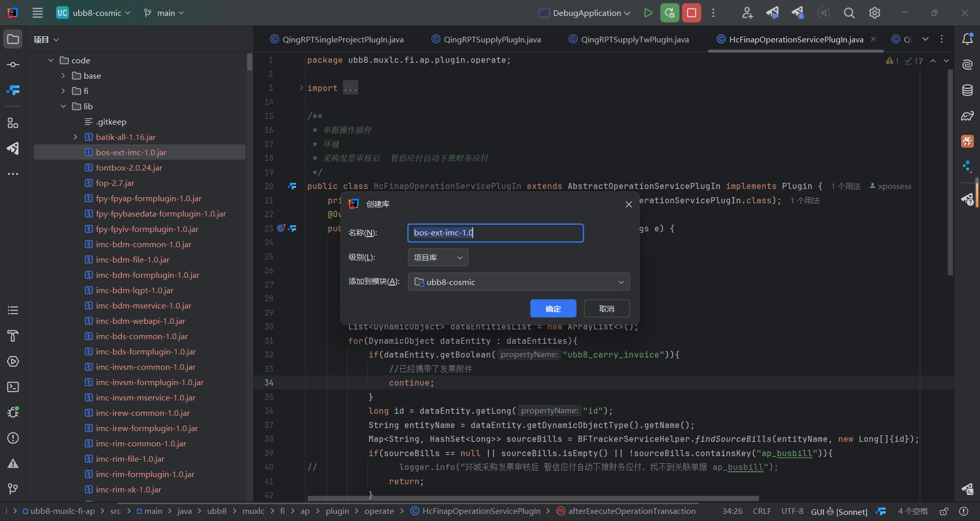Image resolution: width=980 pixels, height=521 pixels.
Task: Open the code with me icon
Action: pyautogui.click(x=747, y=13)
